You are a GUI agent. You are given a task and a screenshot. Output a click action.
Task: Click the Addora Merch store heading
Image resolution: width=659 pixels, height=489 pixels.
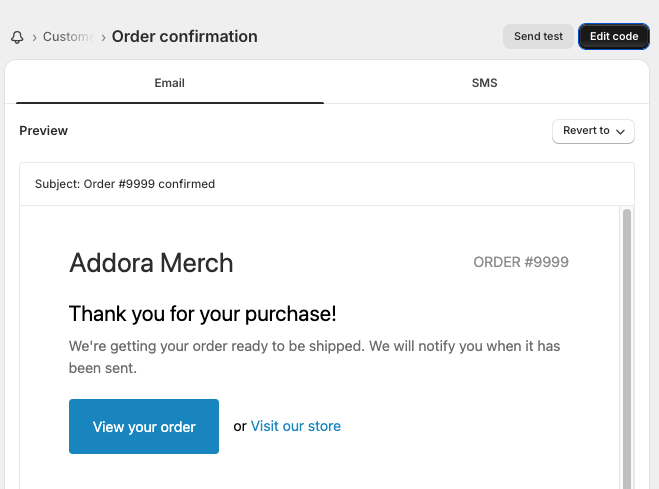click(151, 263)
